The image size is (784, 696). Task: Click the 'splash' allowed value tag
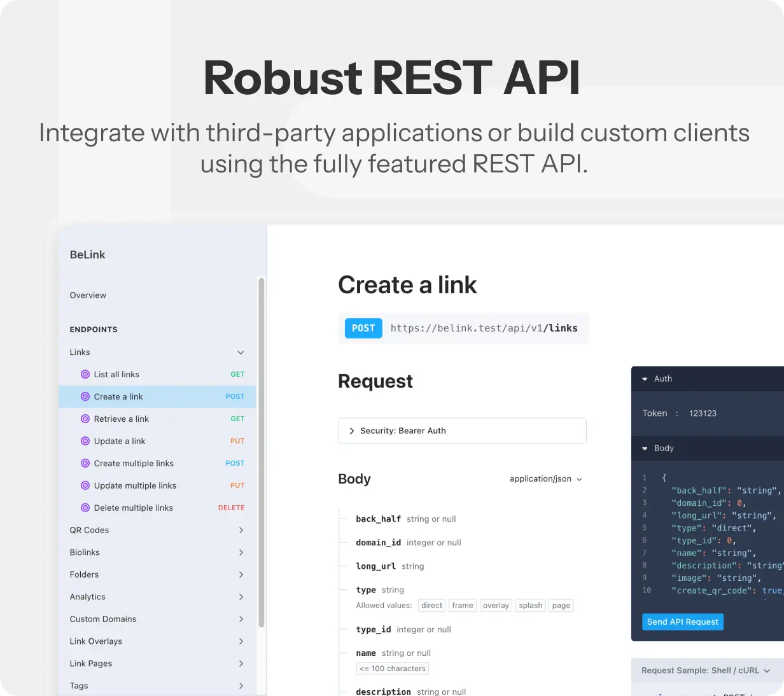click(531, 606)
